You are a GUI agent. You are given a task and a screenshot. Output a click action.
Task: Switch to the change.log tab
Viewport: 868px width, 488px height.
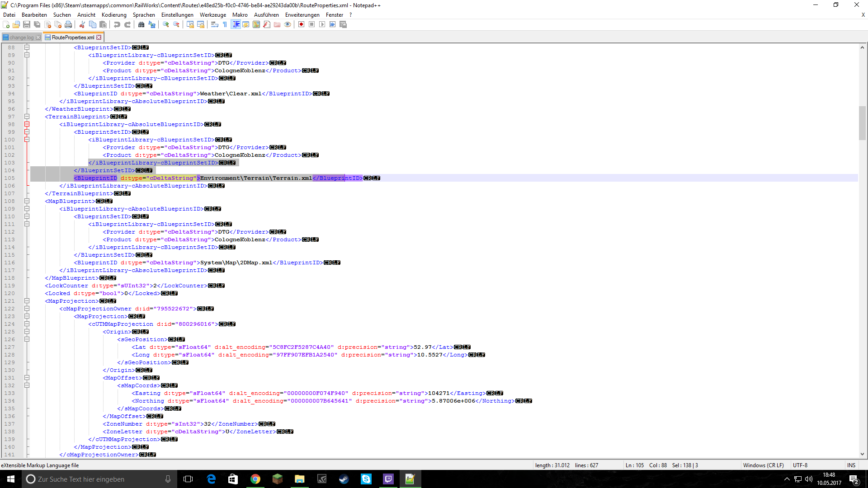click(x=21, y=38)
